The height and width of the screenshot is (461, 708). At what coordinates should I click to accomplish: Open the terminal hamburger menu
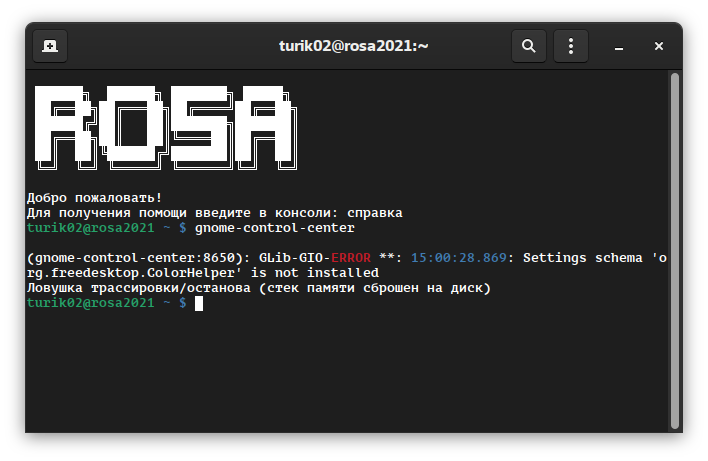tap(571, 46)
